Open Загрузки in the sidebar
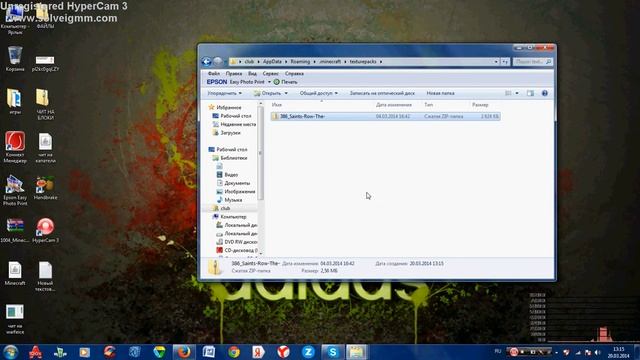Image resolution: width=640 pixels, height=360 pixels. (x=230, y=133)
